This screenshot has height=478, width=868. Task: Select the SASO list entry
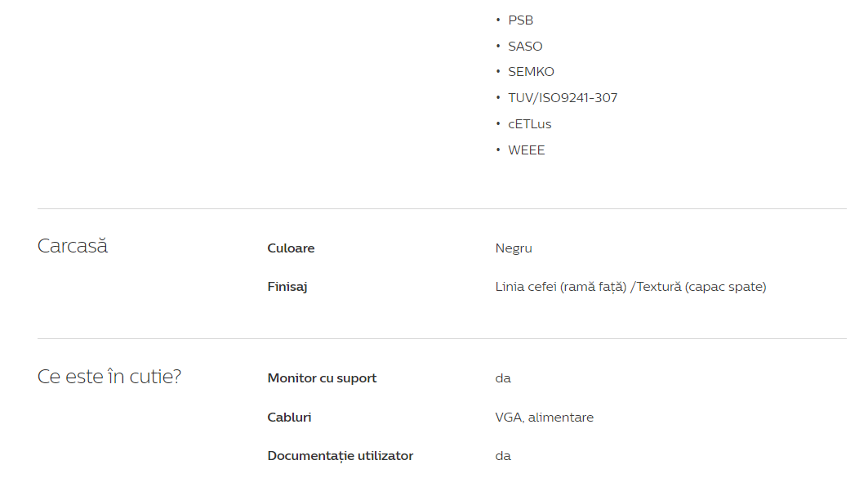click(525, 47)
